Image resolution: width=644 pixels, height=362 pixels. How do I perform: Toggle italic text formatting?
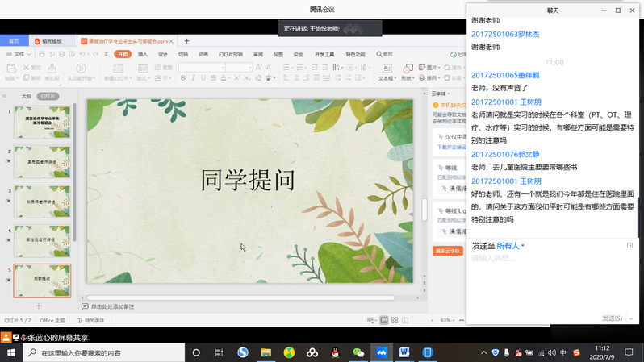194,78
